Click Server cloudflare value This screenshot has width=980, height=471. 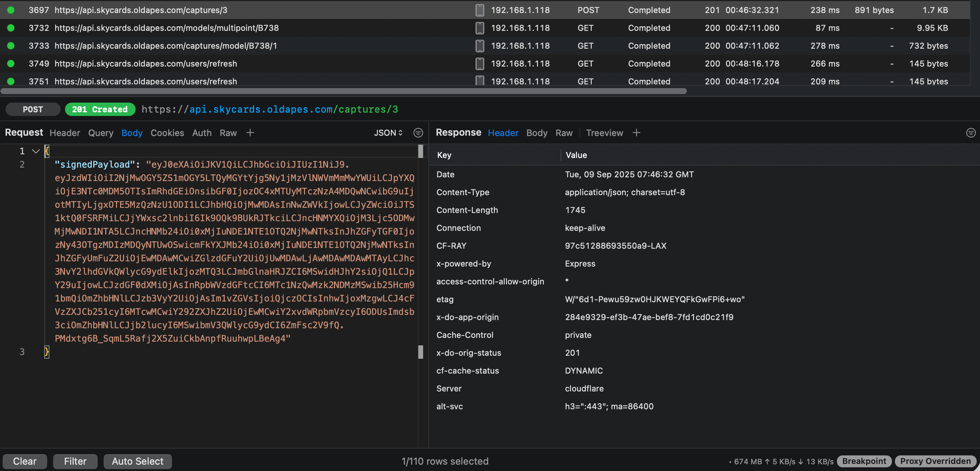(584, 389)
